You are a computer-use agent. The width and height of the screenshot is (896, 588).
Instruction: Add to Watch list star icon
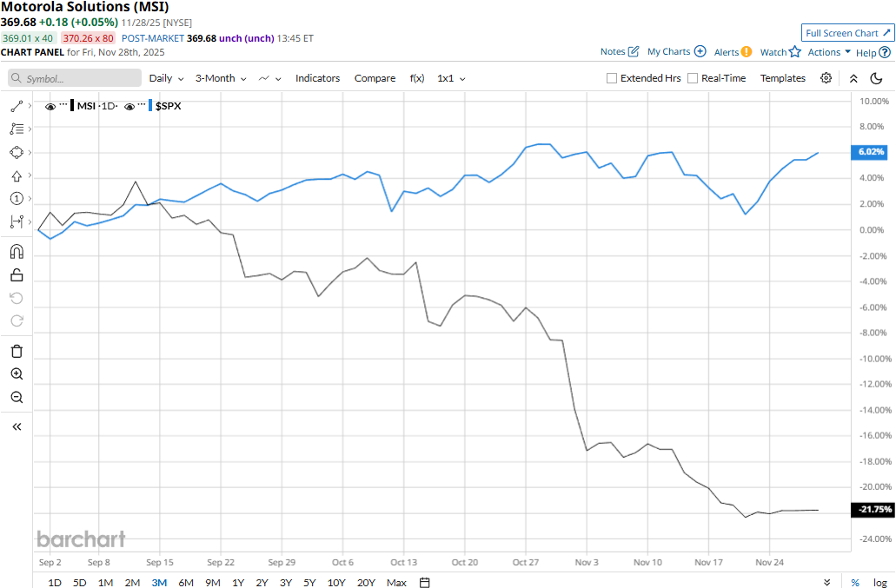[x=795, y=52]
